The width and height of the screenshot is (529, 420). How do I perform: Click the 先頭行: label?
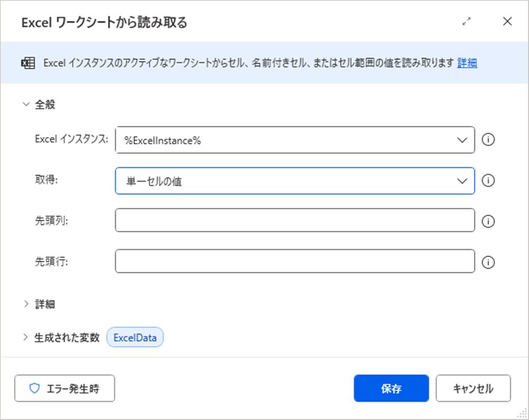coord(51,261)
